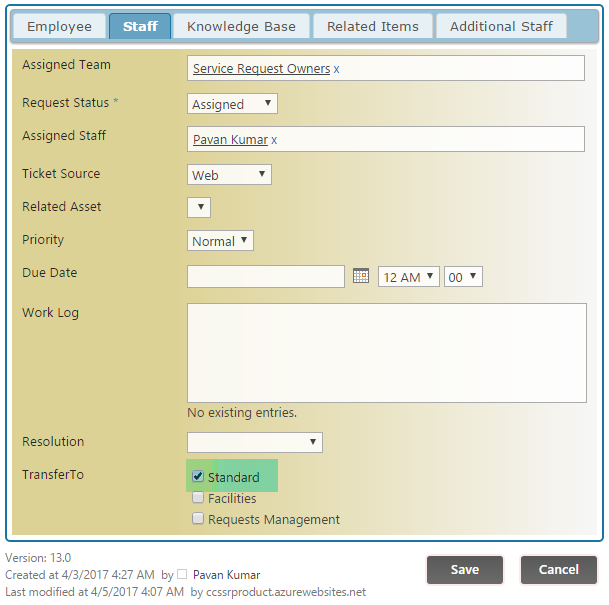Screen dimensions: 609x605
Task: Open the Knowledge Base tab
Action: (x=242, y=26)
